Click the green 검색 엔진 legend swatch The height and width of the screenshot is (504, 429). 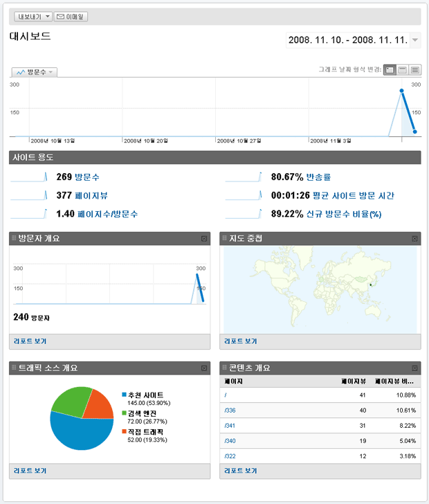pos(124,413)
